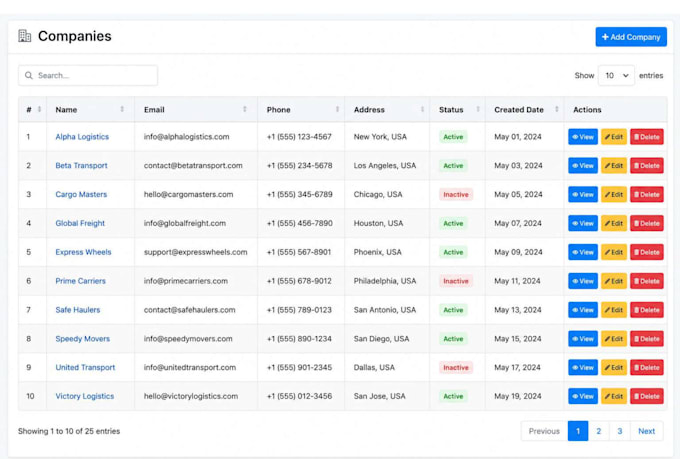This screenshot has height=459, width=680.
Task: Open the Beta Transport link
Action: (x=81, y=165)
